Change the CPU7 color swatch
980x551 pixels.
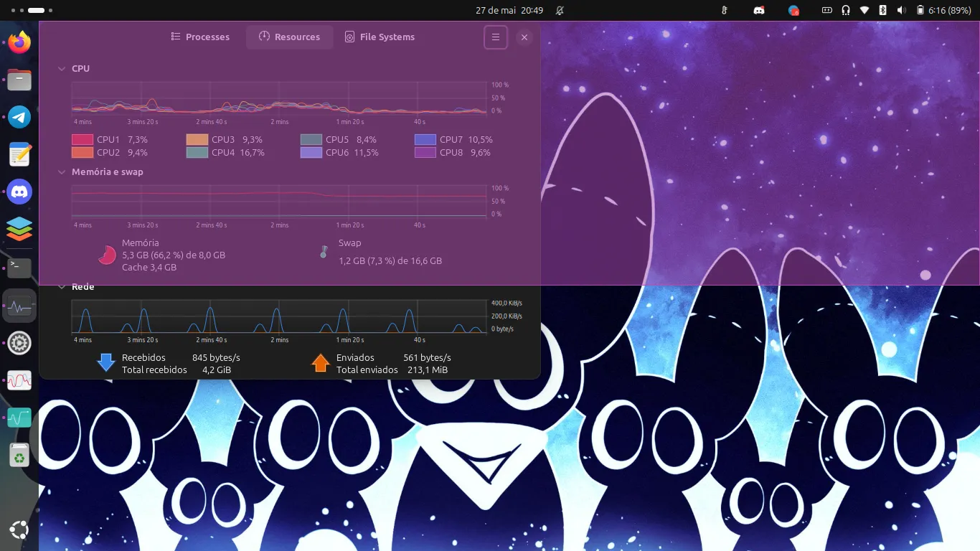(425, 140)
